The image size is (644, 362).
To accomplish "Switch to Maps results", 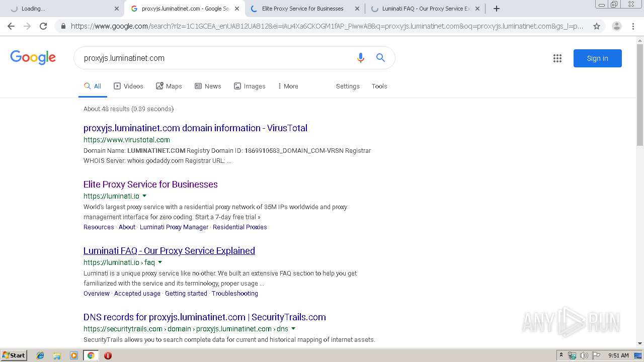I will click(x=169, y=86).
